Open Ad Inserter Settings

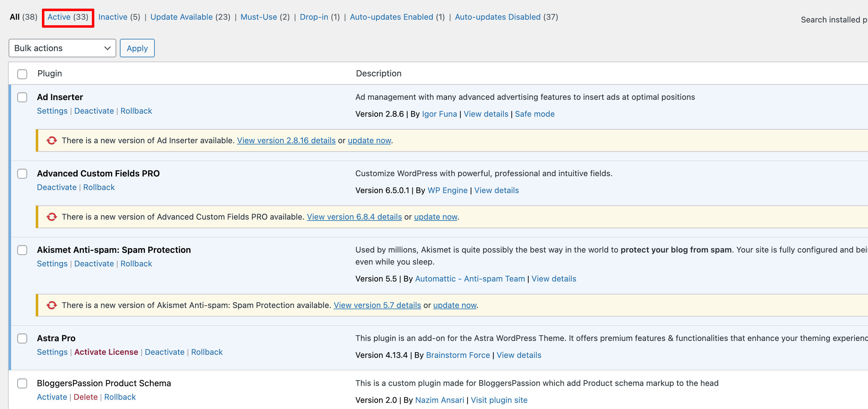click(x=52, y=111)
